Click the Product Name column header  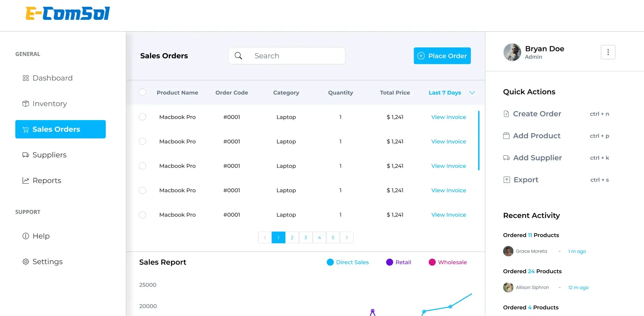(177, 93)
